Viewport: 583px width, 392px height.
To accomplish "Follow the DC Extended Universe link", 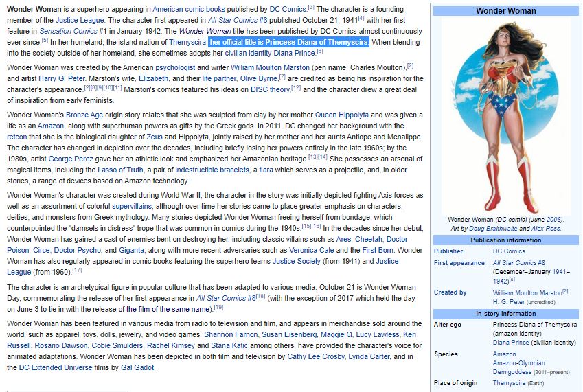I will click(56, 367).
